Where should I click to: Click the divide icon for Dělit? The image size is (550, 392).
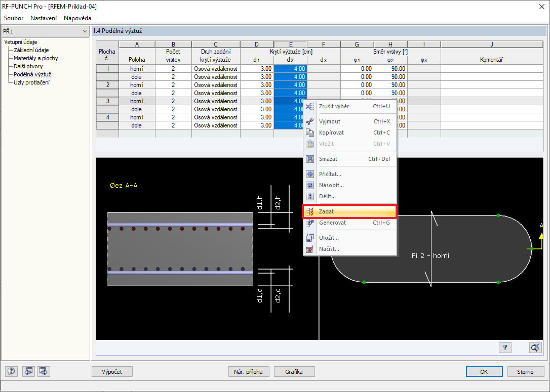(310, 197)
